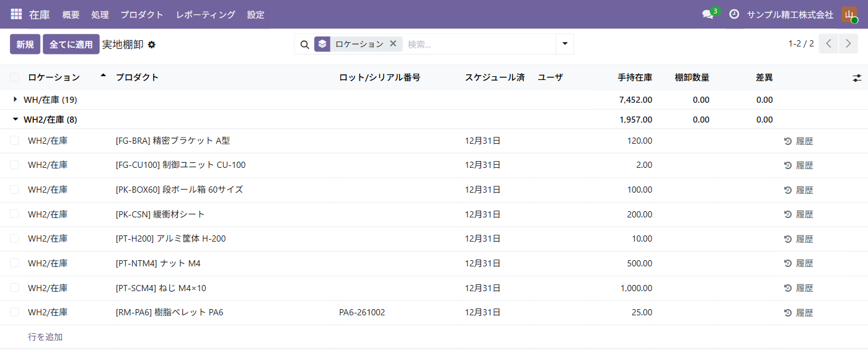Open the 概要 menu
The height and width of the screenshot is (350, 868).
pos(71,14)
